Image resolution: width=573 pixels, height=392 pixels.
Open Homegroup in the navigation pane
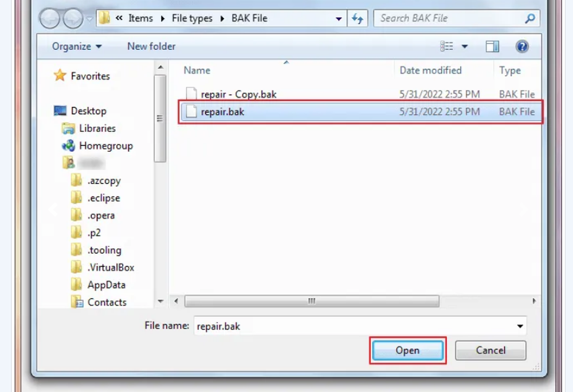coord(106,146)
